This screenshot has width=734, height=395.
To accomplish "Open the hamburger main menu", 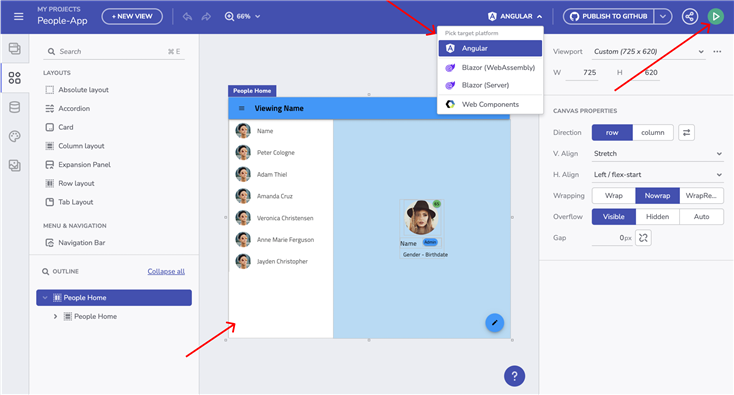I will (18, 16).
